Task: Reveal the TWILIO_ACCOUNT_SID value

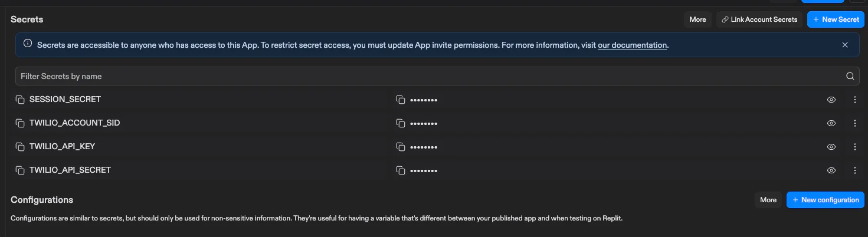Action: tap(831, 123)
